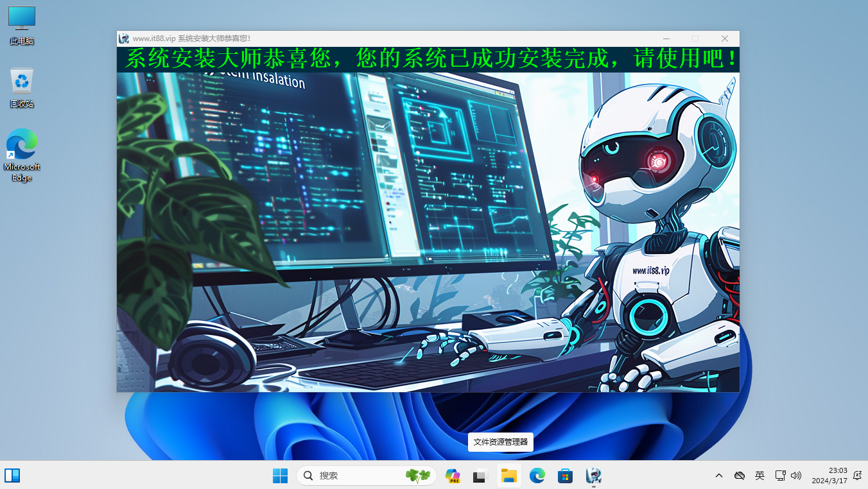Launch Edge browser from the taskbar
Viewport: 868px width, 489px height.
point(537,476)
